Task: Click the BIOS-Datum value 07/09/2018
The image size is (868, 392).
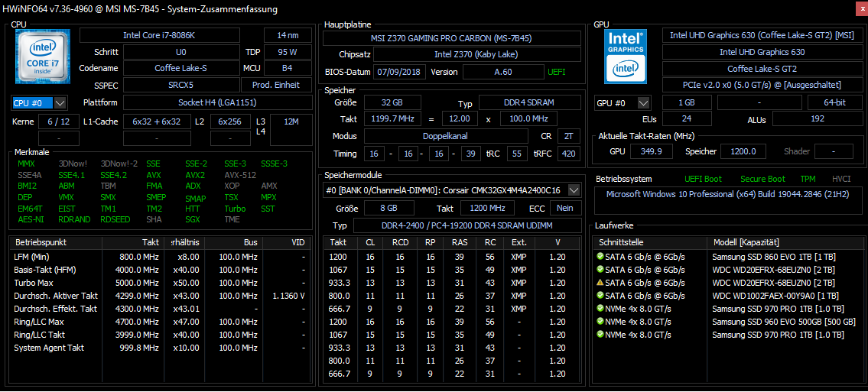Action: pos(400,73)
